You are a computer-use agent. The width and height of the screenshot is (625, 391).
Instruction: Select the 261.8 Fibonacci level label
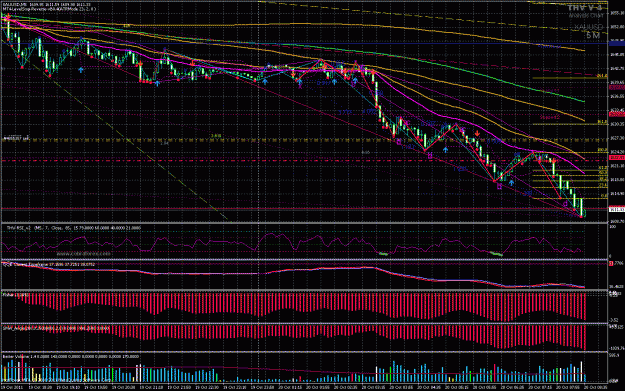[602, 76]
